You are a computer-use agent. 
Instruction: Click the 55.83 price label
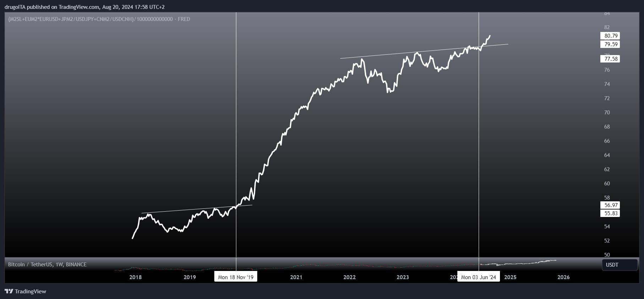point(611,213)
